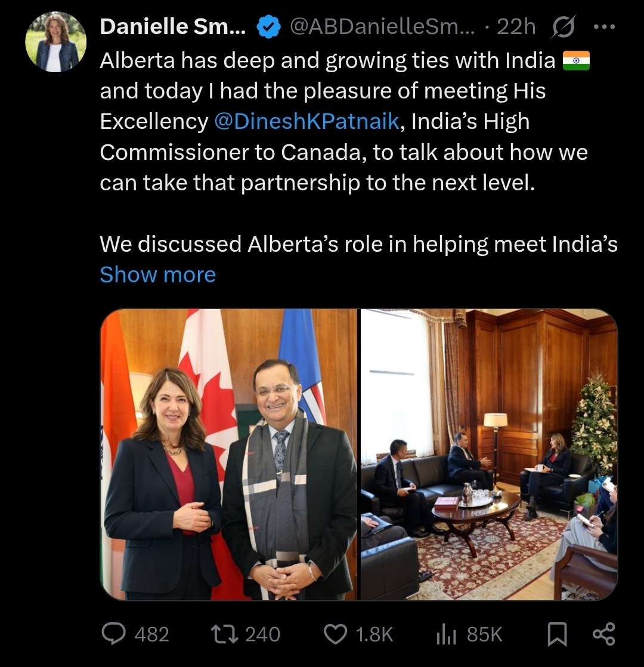Click the Danielle Sm... display name
The height and width of the screenshot is (667, 644).
click(x=172, y=26)
